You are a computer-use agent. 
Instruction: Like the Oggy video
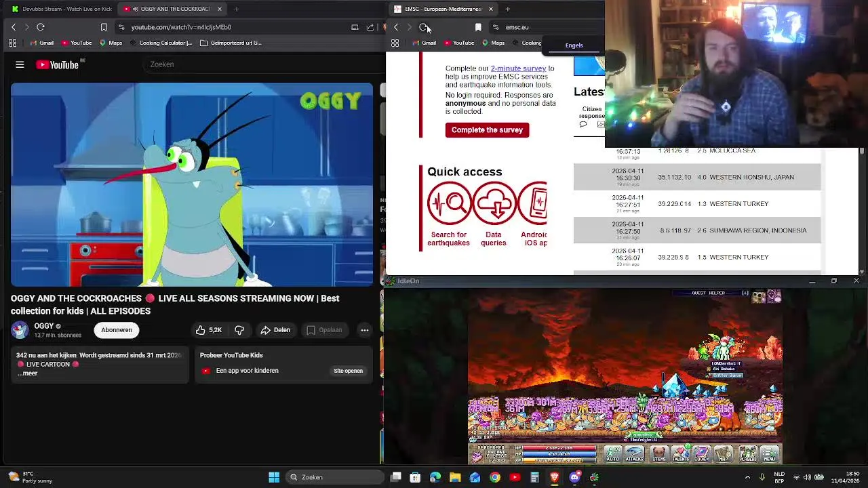209,330
